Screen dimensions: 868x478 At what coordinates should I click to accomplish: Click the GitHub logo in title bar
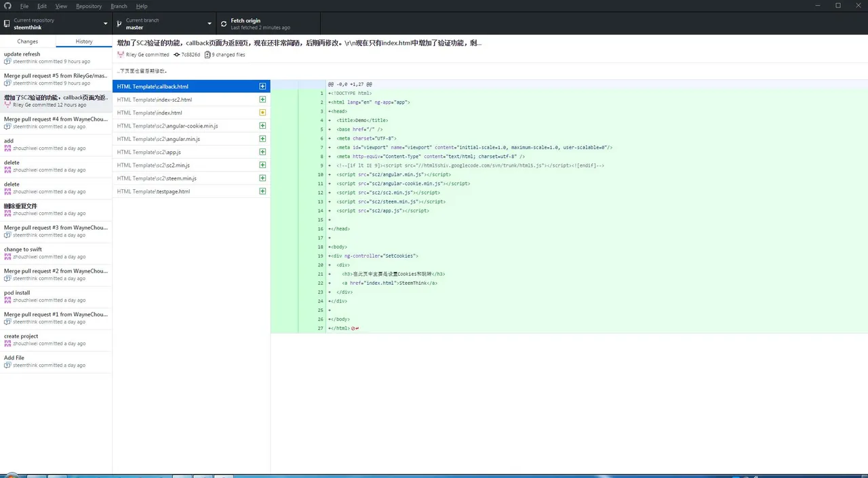click(x=7, y=5)
